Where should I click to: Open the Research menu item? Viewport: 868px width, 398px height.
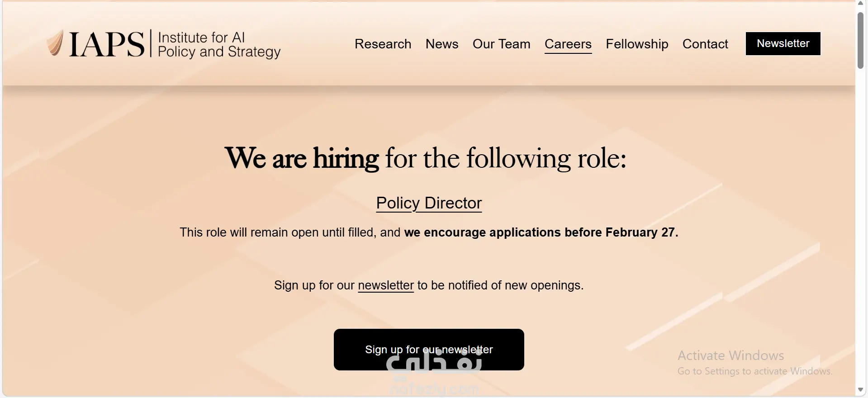tap(383, 44)
